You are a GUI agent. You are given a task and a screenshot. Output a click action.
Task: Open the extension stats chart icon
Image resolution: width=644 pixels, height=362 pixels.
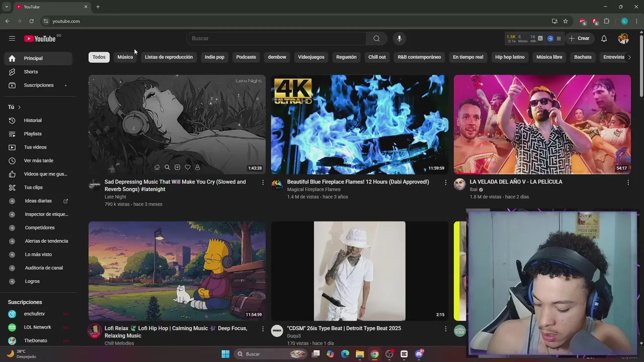point(540,38)
